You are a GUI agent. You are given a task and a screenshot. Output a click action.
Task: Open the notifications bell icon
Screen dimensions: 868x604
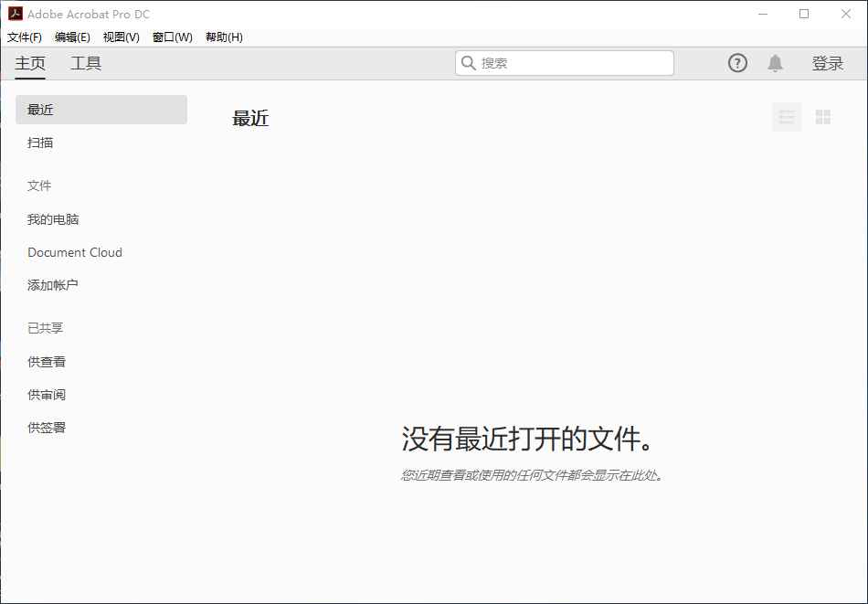(776, 63)
